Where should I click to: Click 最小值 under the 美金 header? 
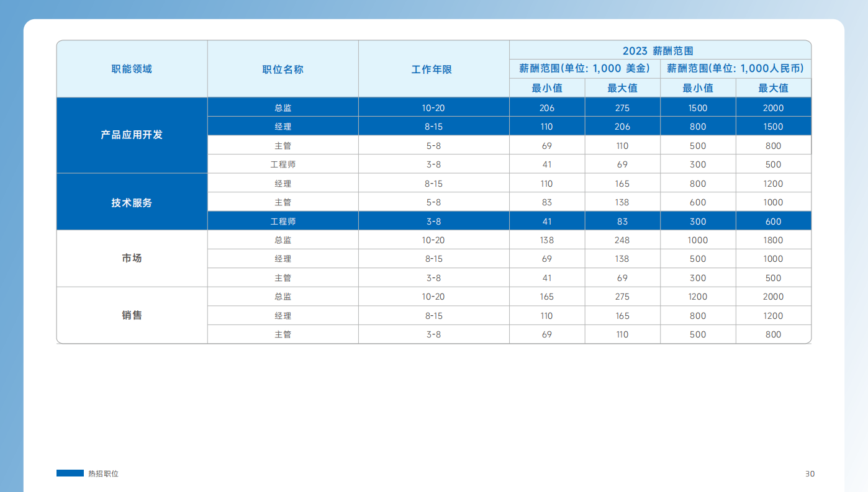click(x=547, y=88)
